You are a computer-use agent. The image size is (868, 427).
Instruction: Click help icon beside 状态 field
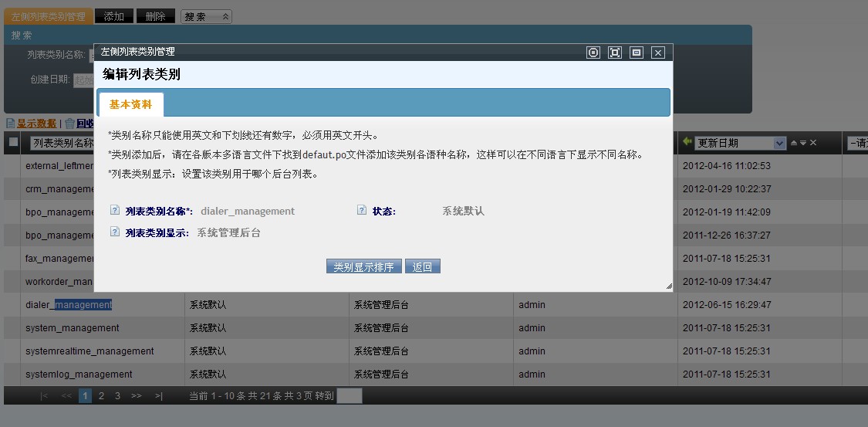(x=362, y=210)
